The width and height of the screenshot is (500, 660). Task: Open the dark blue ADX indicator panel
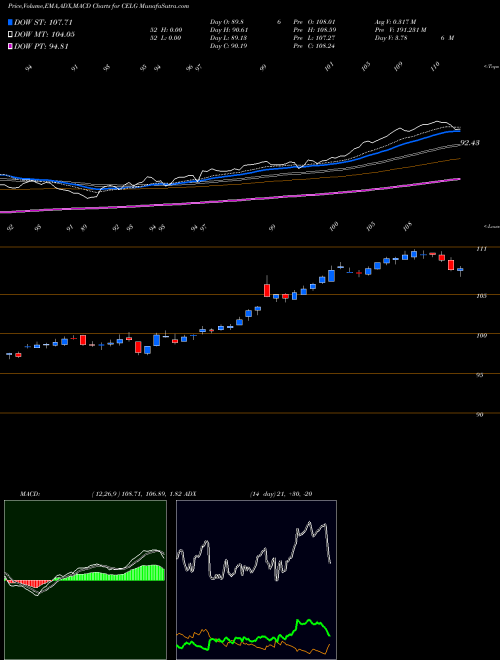coord(256,580)
